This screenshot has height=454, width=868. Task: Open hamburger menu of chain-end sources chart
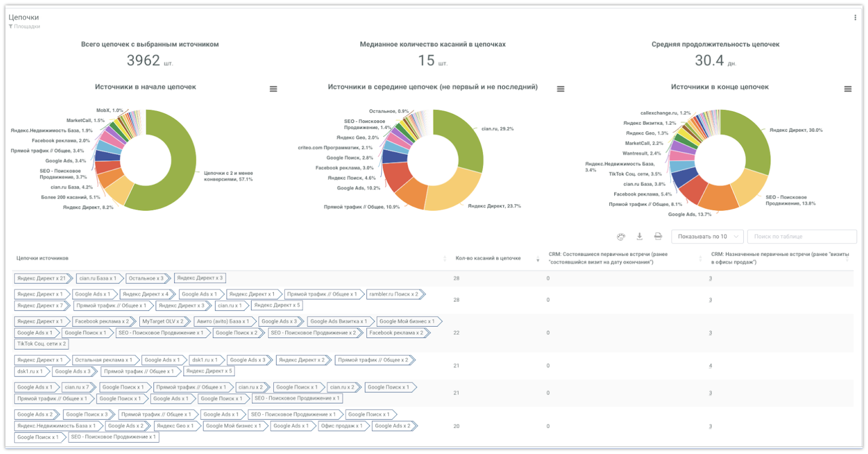coord(847,89)
